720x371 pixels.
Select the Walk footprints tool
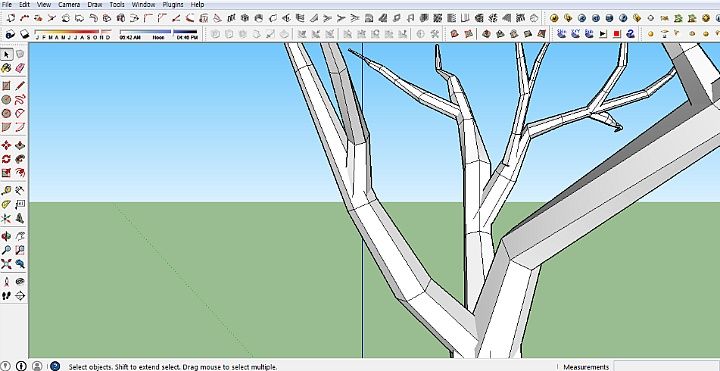(6, 296)
